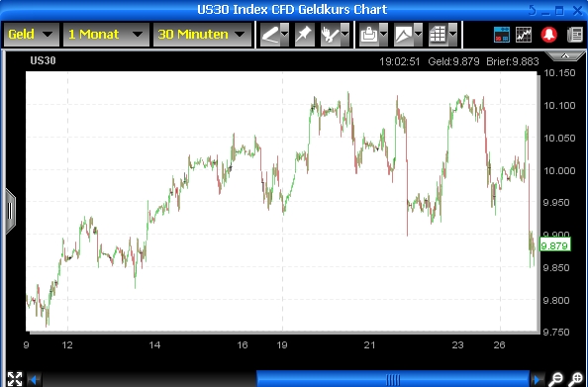This screenshot has height=387, width=588.
Task: Click the red alarm bell icon
Action: [x=549, y=35]
